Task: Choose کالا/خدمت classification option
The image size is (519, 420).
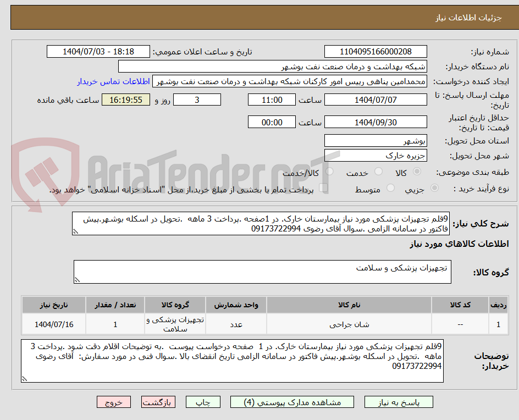Action: (329, 172)
